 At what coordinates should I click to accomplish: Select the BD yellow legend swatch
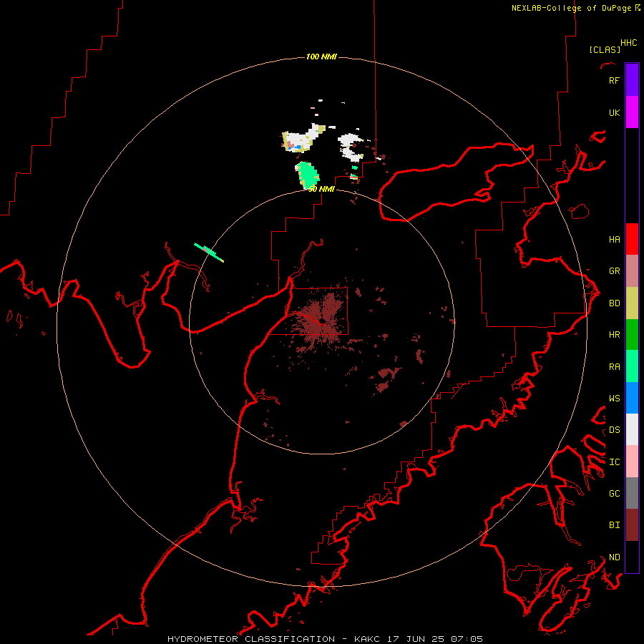point(632,303)
